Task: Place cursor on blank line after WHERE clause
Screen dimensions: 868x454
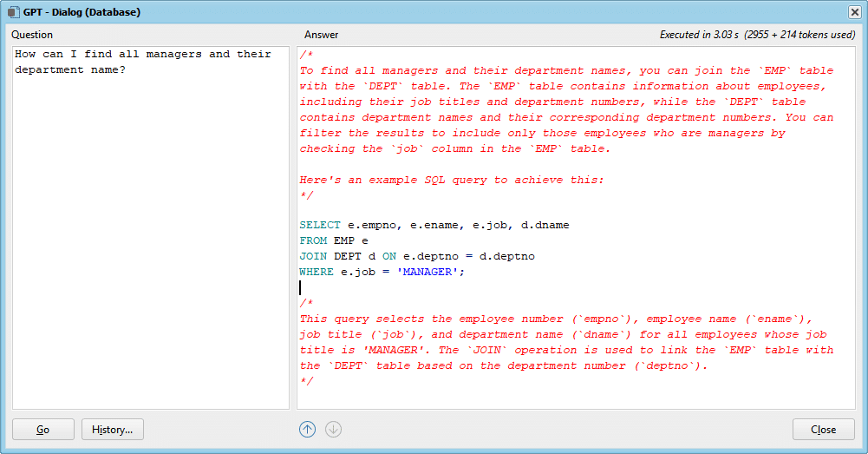Action: pos(434,287)
